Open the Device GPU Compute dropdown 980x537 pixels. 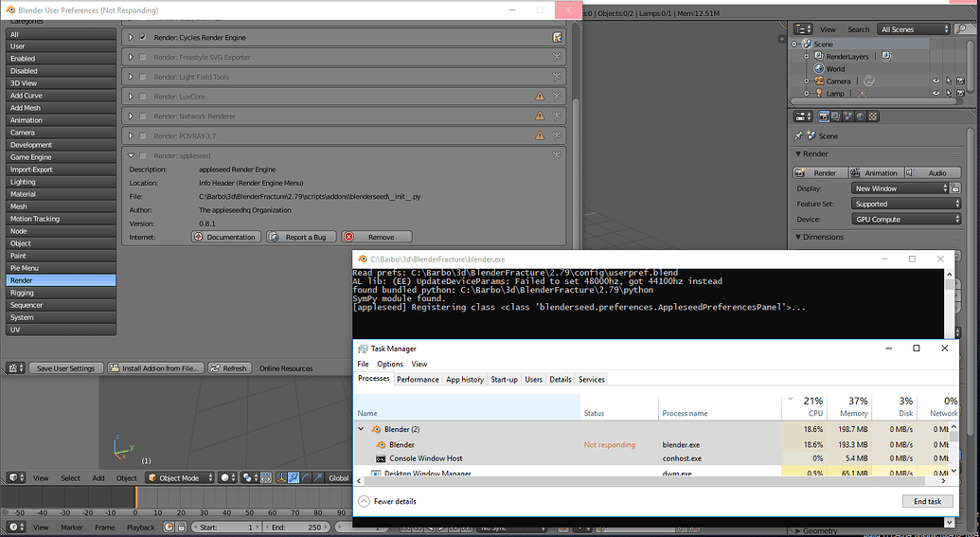pos(905,220)
